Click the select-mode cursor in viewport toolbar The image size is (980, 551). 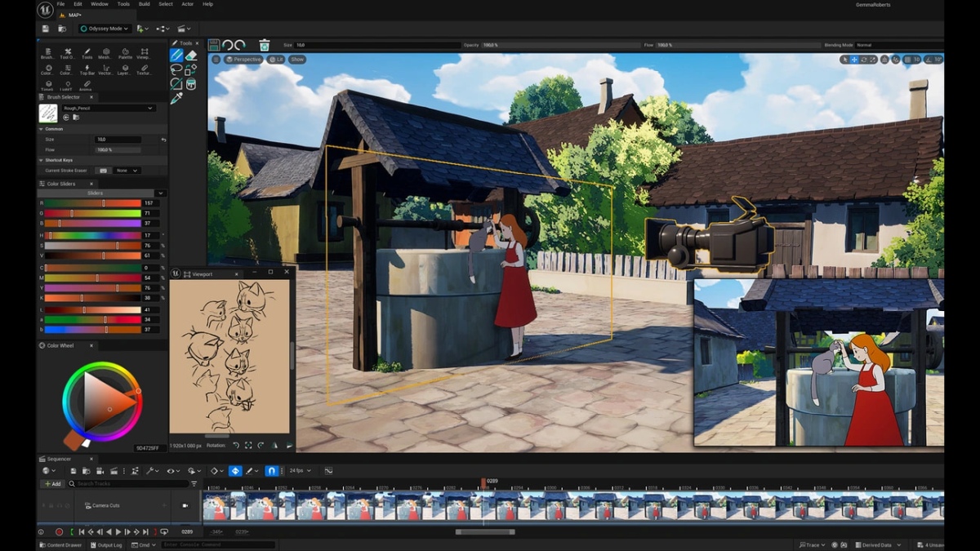tap(845, 60)
